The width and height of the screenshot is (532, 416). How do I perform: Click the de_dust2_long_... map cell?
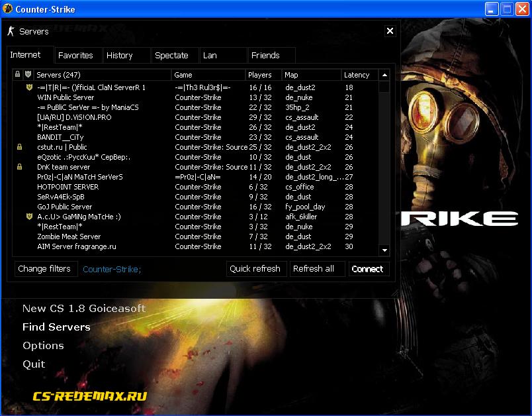(314, 177)
